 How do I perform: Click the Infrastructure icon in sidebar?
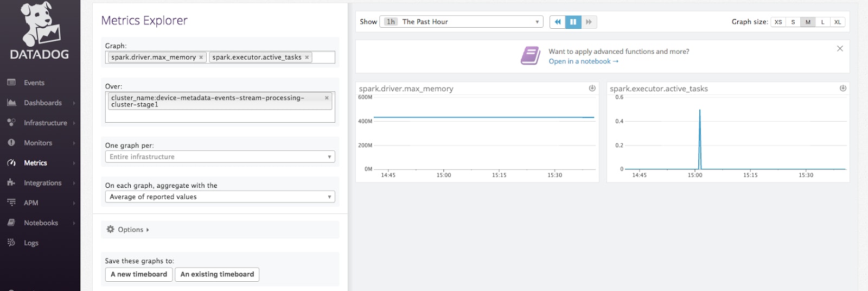click(11, 123)
